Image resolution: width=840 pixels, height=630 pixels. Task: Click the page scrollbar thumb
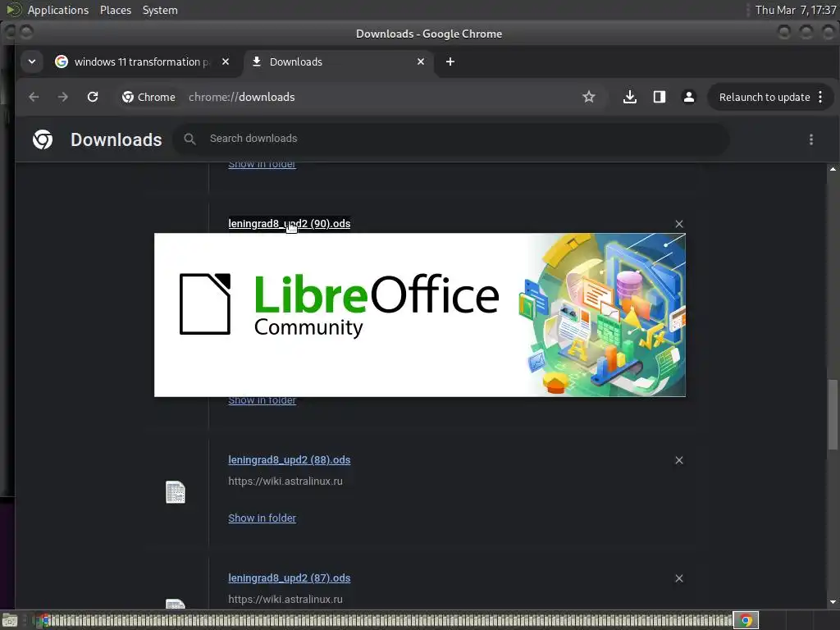(833, 414)
